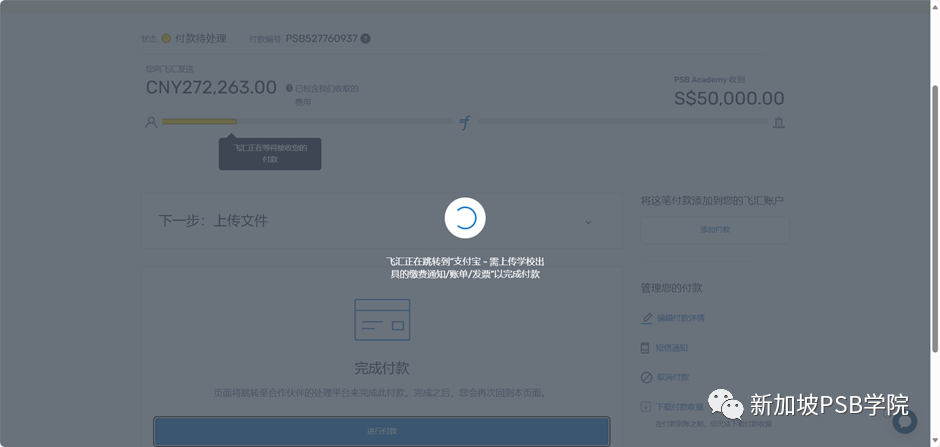Viewport: 940px width, 447px height.
Task: Open the 短信通知 link
Action: 673,348
